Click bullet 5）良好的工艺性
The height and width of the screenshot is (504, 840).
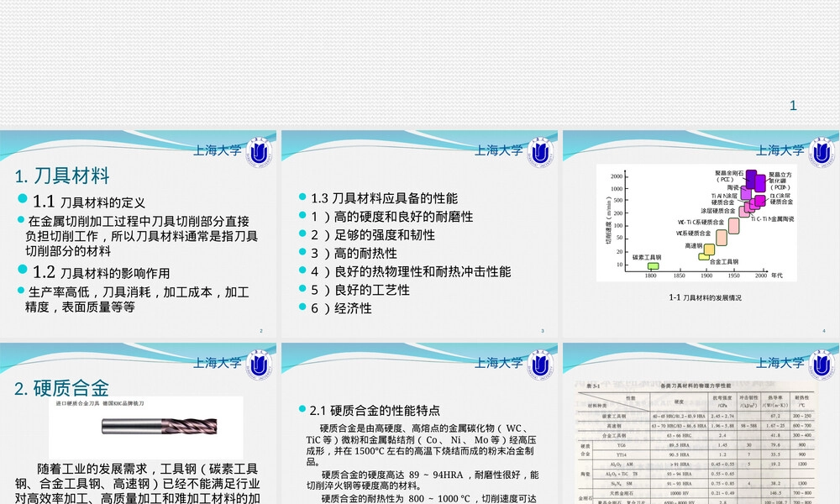[x=360, y=290]
